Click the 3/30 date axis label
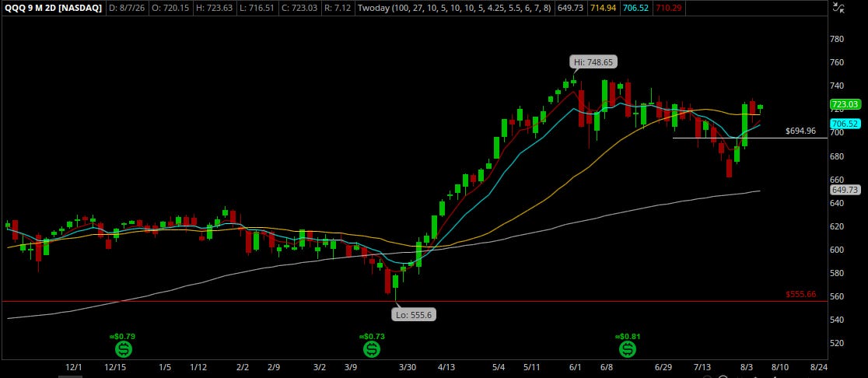The height and width of the screenshot is (378, 868). [x=407, y=367]
